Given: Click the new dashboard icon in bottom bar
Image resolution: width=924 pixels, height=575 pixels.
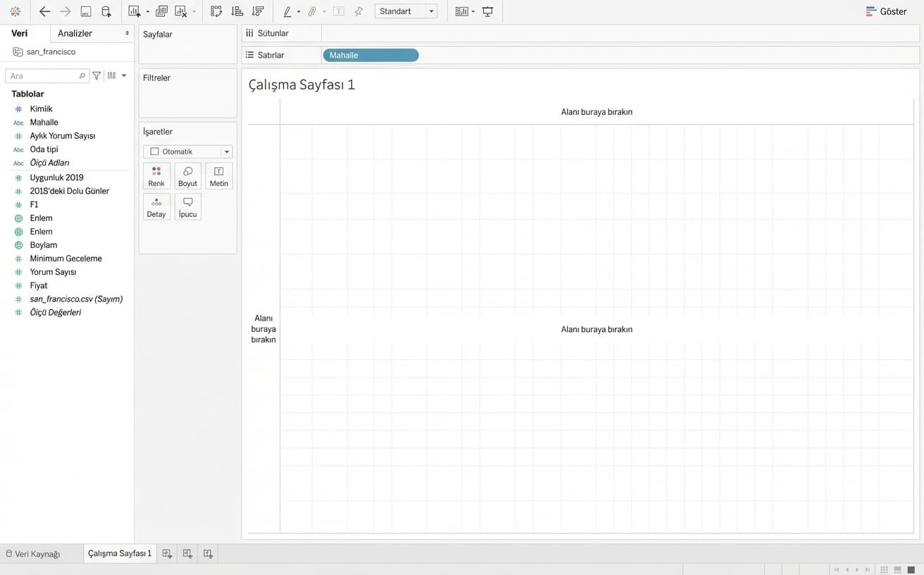Looking at the screenshot, I should pyautogui.click(x=187, y=554).
